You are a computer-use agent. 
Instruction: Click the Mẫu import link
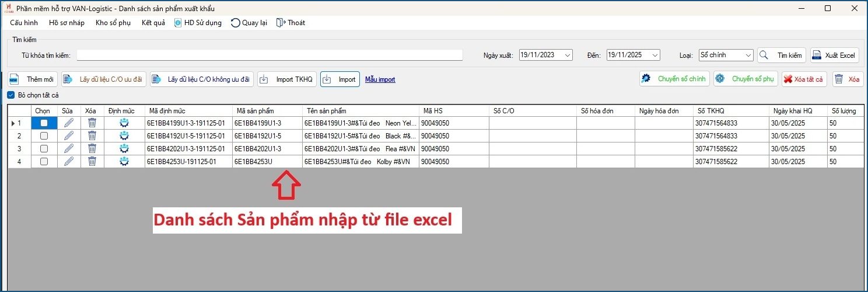click(x=380, y=79)
